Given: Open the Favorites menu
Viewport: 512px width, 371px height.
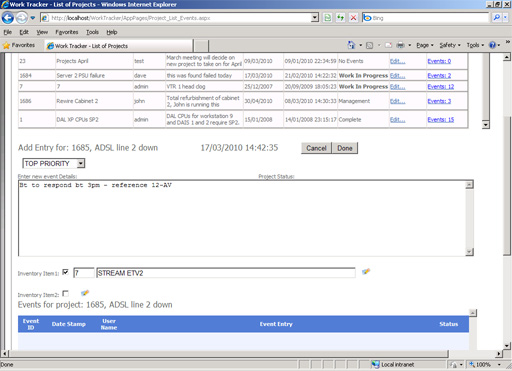Looking at the screenshot, I should pos(67,32).
